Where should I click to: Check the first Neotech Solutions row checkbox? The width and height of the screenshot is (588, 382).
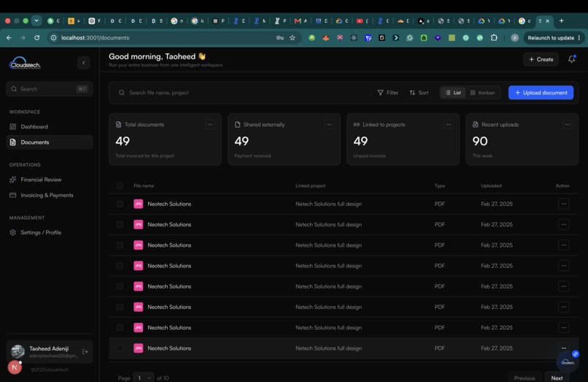120,204
